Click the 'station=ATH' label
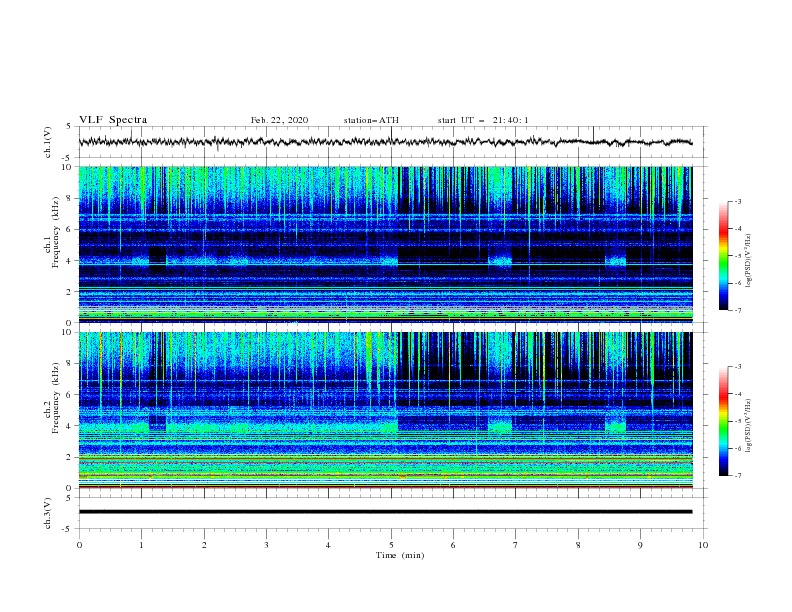Screen dimensions: 792x612 click(371, 120)
